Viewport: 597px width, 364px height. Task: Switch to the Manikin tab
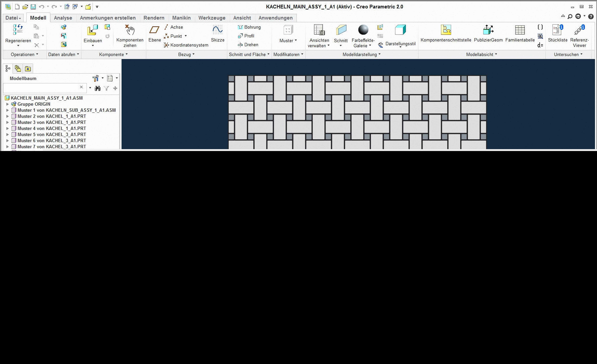[x=182, y=18]
